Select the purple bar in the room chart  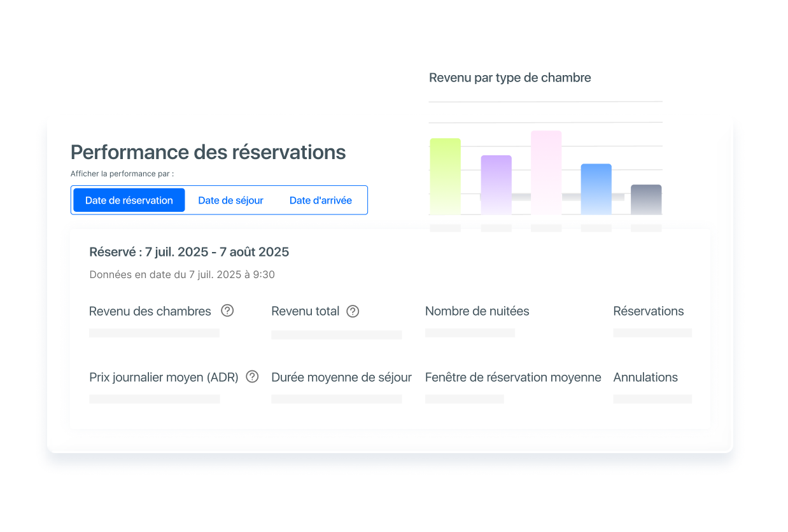coord(496,185)
